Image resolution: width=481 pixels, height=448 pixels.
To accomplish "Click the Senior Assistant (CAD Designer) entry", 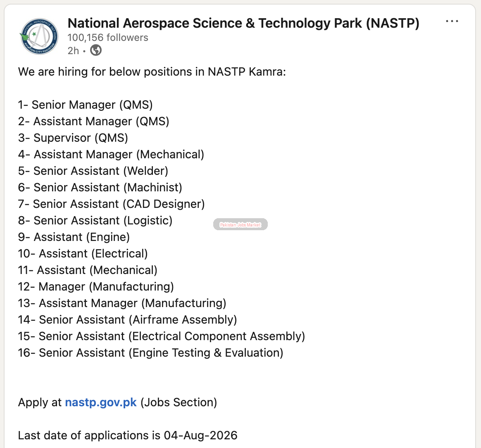I will (111, 204).
